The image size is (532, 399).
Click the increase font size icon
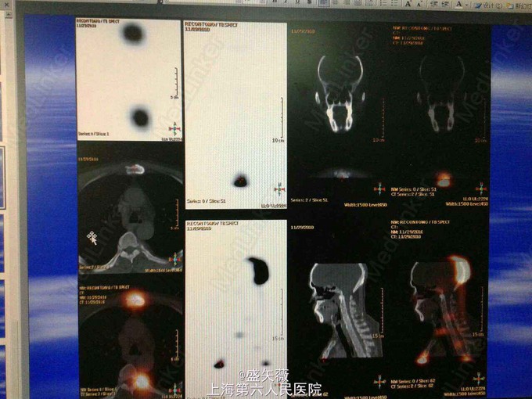(408, 5)
